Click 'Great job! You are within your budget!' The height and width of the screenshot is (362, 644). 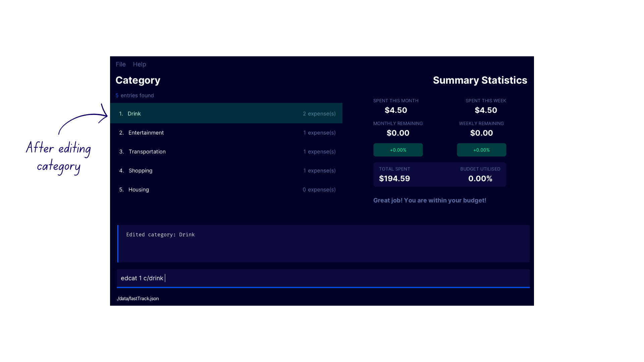click(x=430, y=200)
